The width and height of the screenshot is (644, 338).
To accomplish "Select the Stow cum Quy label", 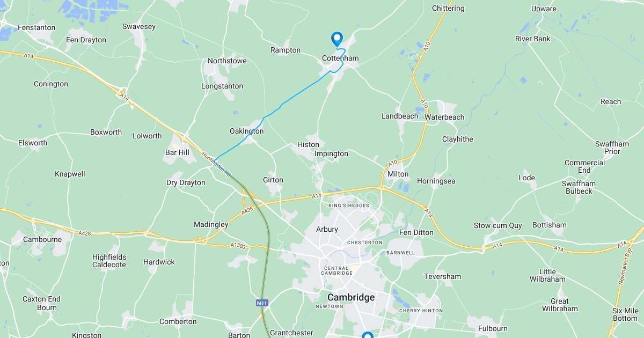I will point(497,225).
